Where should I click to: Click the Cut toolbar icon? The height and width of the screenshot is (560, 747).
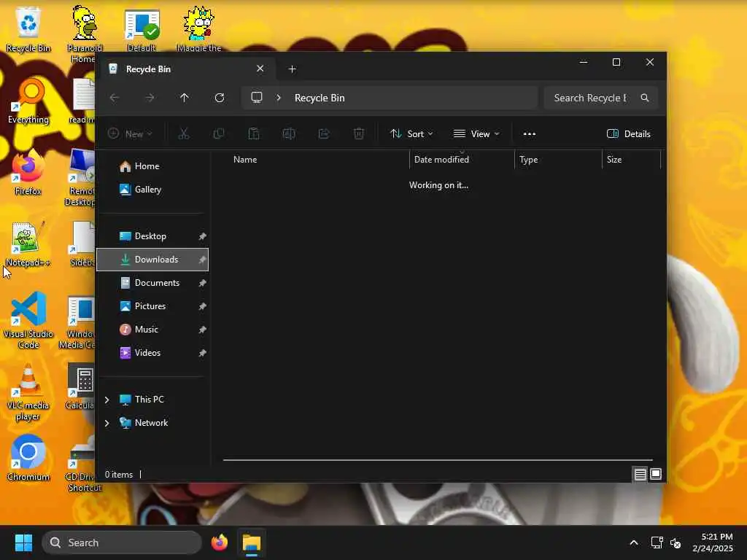point(183,134)
